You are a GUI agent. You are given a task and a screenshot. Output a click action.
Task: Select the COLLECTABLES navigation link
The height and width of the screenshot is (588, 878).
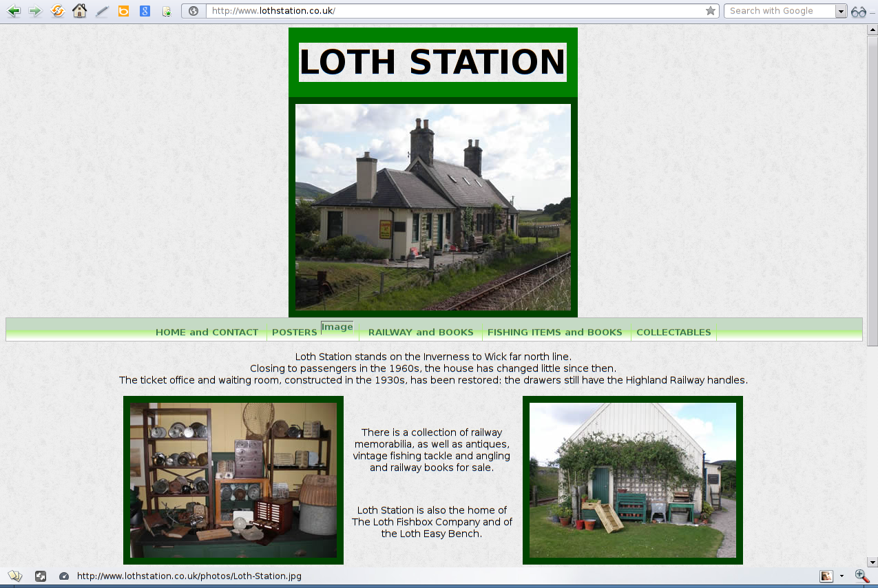point(673,333)
